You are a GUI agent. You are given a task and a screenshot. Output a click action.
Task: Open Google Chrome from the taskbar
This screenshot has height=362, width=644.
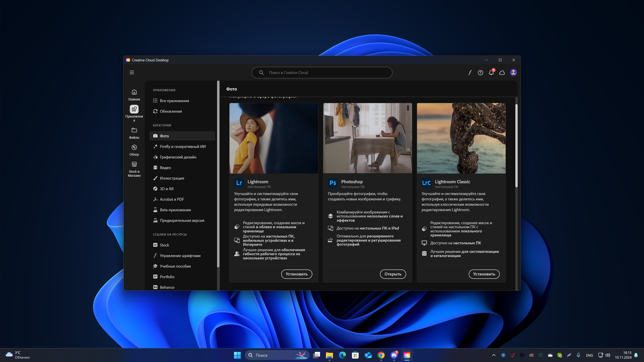click(381, 355)
